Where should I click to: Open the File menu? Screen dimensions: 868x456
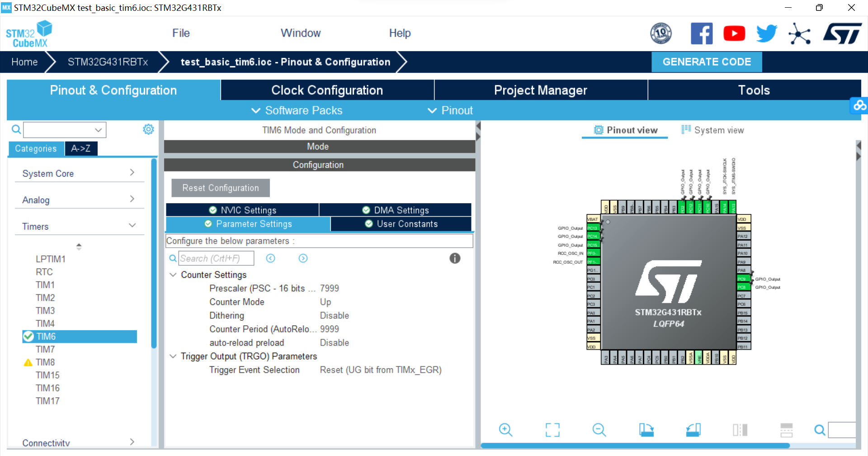point(181,33)
